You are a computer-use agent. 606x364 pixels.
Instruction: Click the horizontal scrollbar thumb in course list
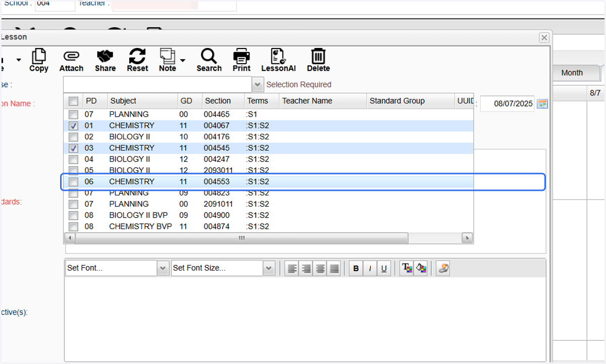[x=241, y=238]
